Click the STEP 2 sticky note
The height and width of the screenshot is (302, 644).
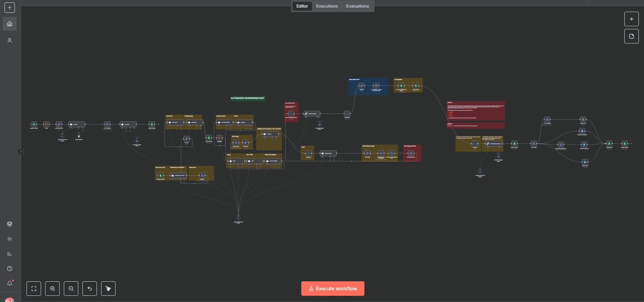click(x=476, y=125)
